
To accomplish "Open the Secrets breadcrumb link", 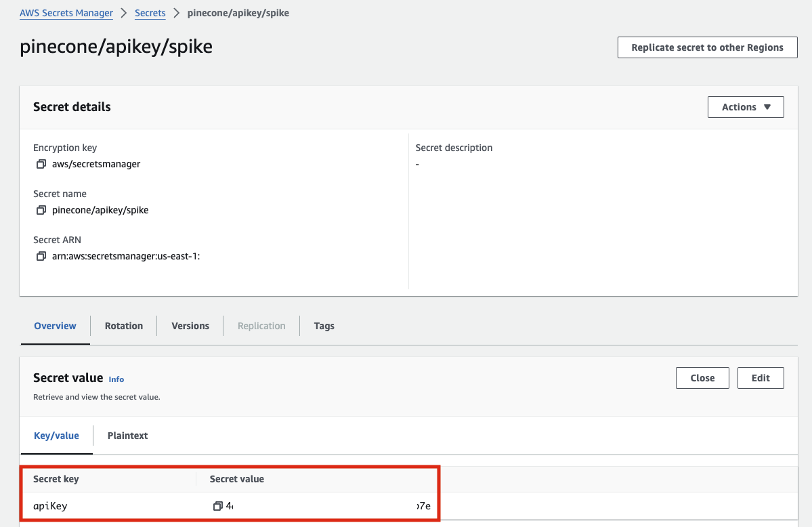I will (x=150, y=12).
